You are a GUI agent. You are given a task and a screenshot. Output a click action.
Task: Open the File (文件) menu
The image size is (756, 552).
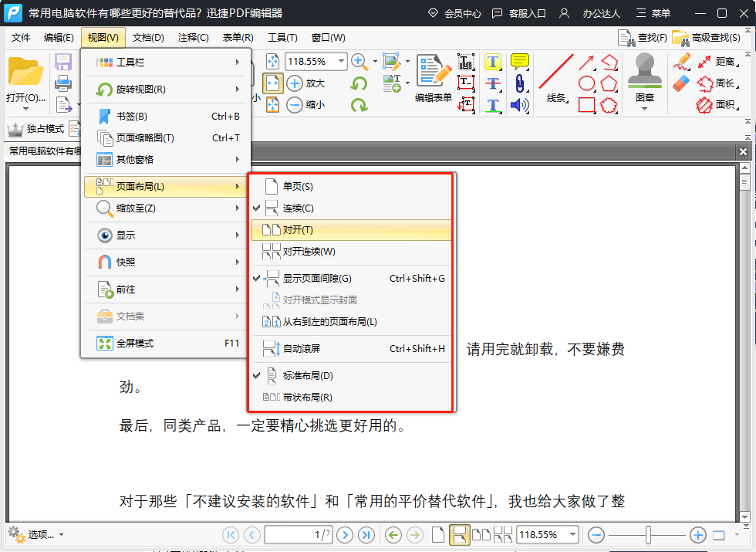pos(21,38)
